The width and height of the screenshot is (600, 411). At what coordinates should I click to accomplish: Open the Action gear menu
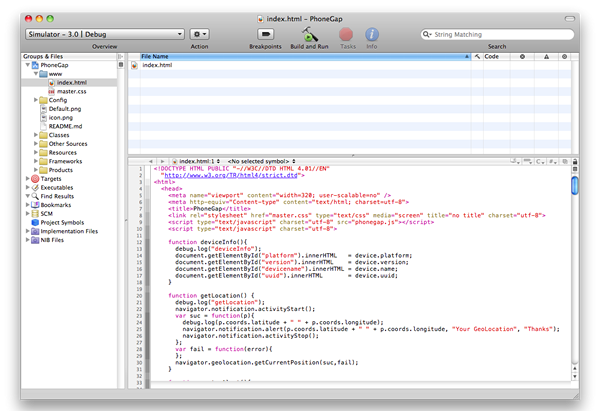point(199,34)
